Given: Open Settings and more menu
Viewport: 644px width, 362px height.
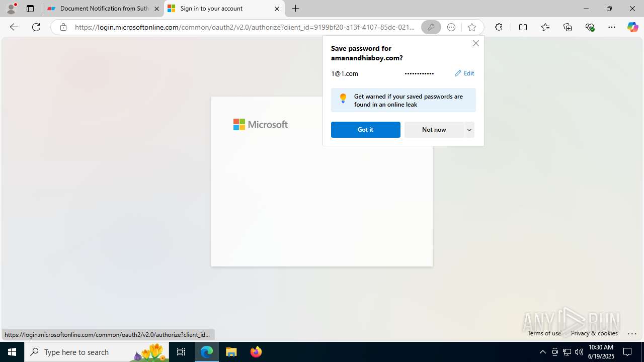Looking at the screenshot, I should [612, 27].
